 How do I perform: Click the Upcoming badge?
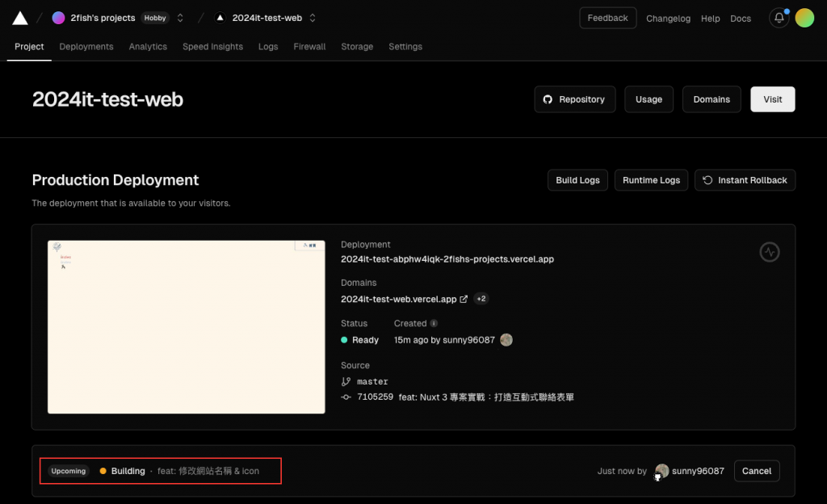coord(69,471)
